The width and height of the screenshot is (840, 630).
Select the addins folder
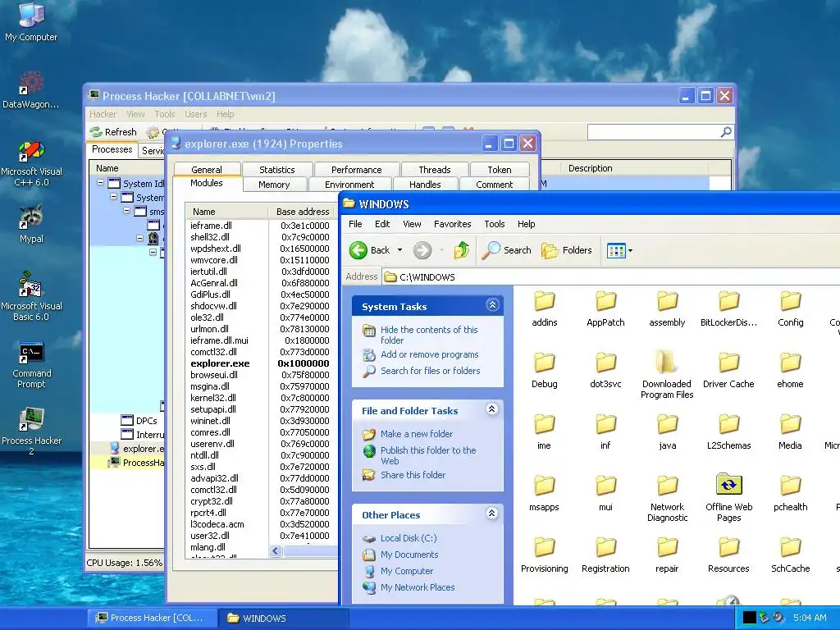545,308
